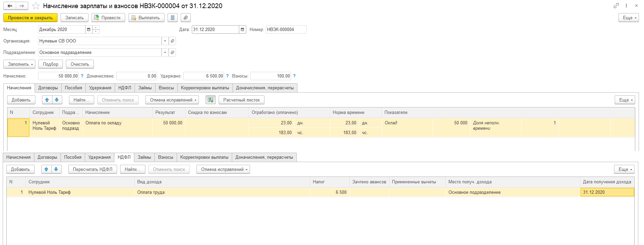Open the document report list icon

(173, 18)
